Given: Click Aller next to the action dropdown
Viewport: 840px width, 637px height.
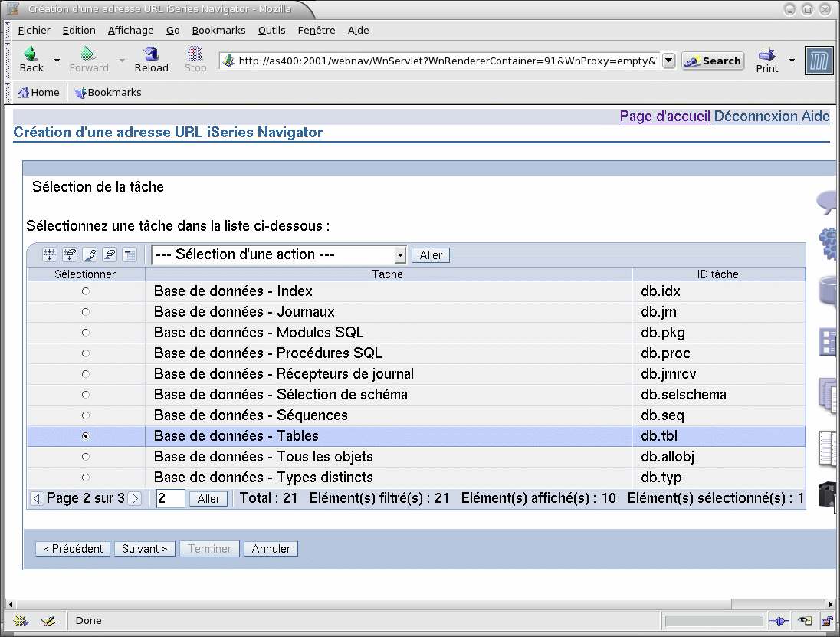Looking at the screenshot, I should click(431, 255).
